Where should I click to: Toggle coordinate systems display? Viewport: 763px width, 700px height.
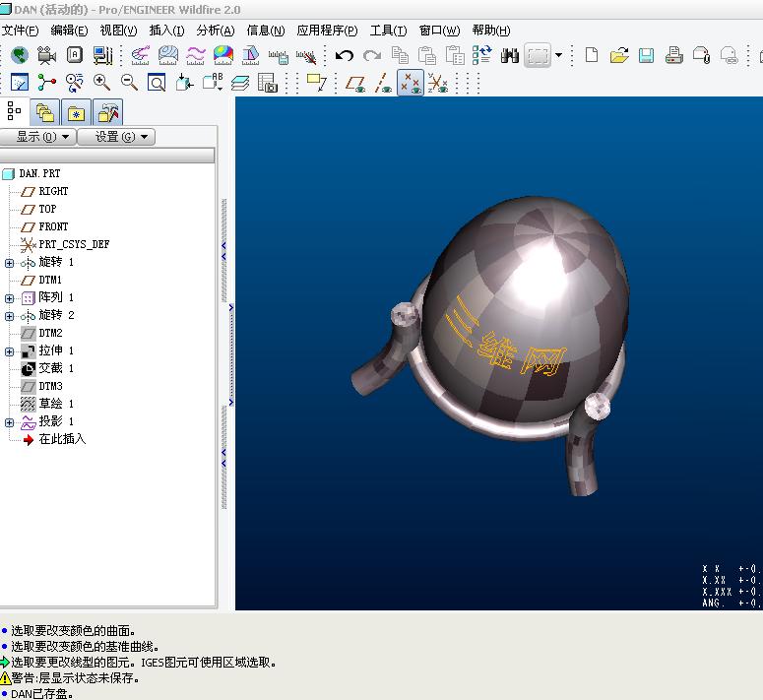point(438,83)
